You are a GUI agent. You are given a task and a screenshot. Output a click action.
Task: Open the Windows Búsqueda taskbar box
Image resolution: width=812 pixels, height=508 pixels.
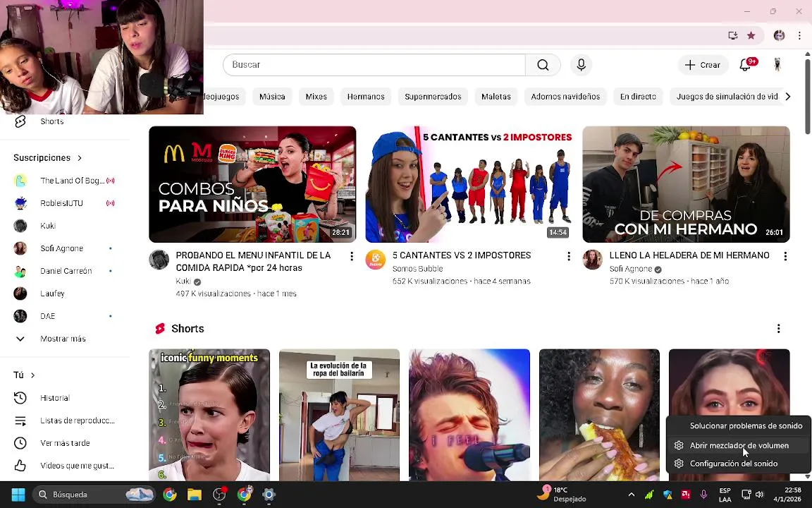pos(94,495)
